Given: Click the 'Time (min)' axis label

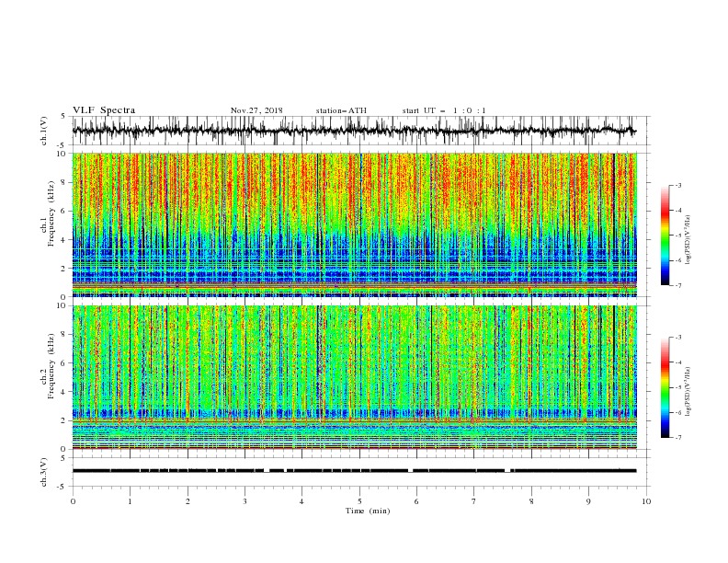Looking at the screenshot, I should [368, 511].
